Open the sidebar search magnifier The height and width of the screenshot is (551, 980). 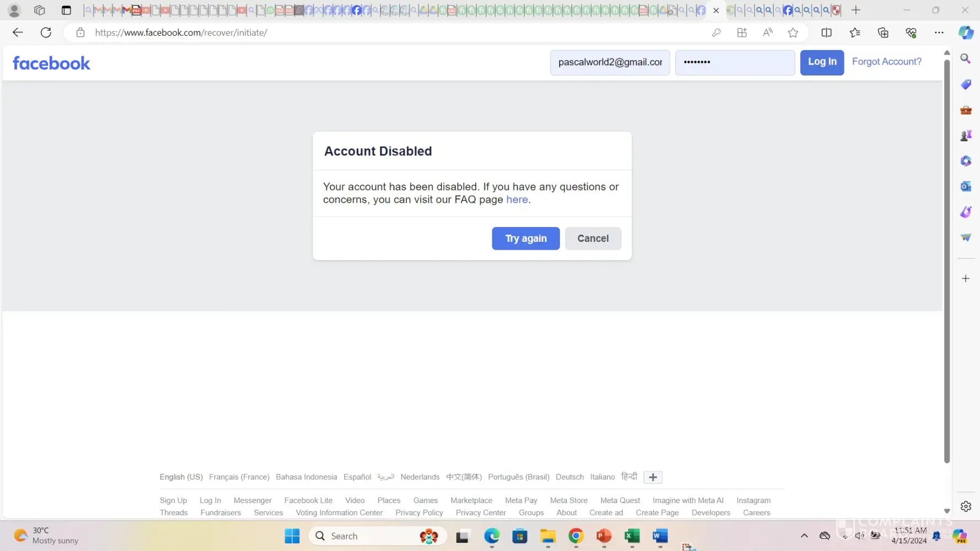[966, 58]
